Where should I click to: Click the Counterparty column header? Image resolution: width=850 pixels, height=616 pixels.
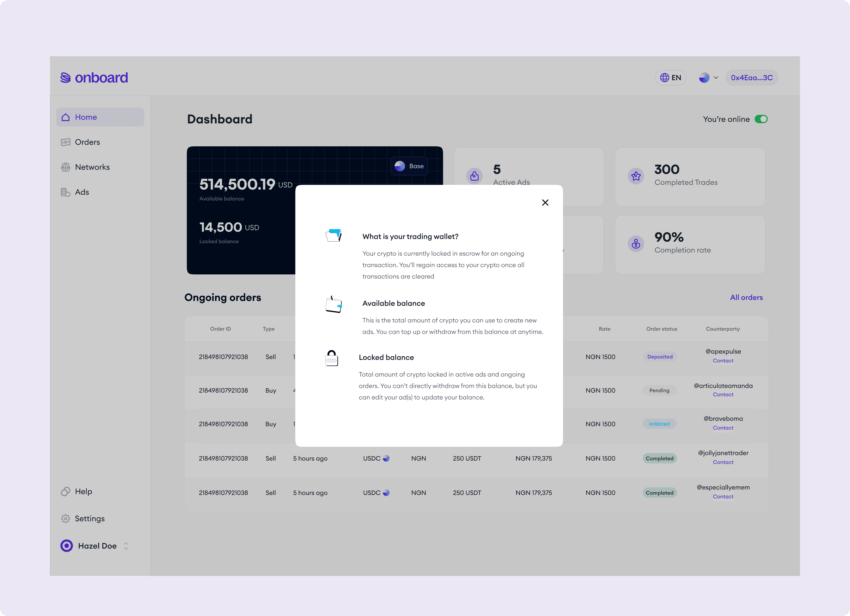[x=723, y=329]
